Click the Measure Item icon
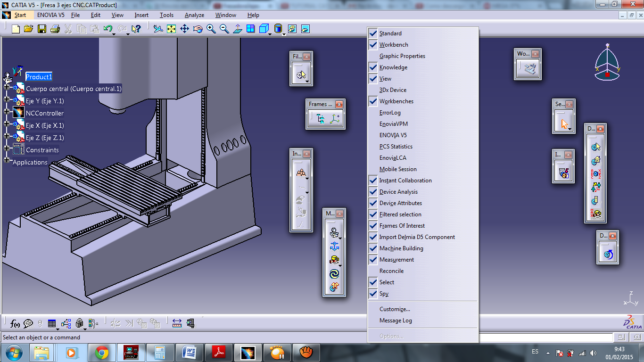The width and height of the screenshot is (644, 362). pos(190,323)
